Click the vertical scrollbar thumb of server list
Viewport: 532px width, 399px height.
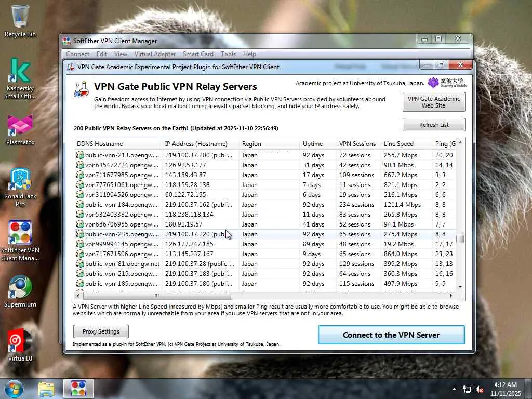[460, 239]
